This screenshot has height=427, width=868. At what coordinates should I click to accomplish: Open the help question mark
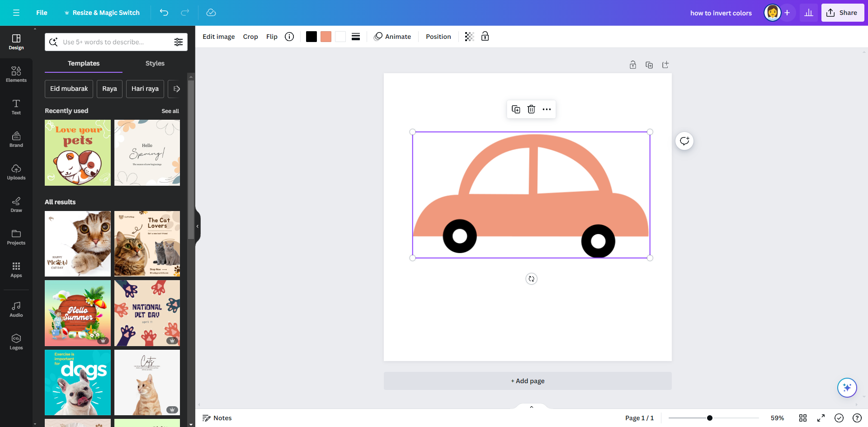pos(857,418)
